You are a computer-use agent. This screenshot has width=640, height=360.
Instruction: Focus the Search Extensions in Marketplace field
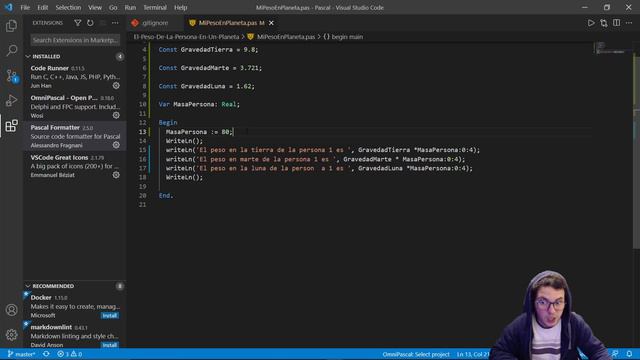[x=75, y=40]
